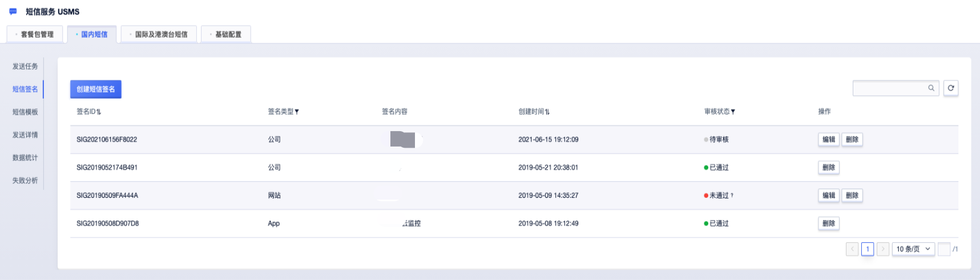Click the refresh icon beside search box

click(951, 88)
